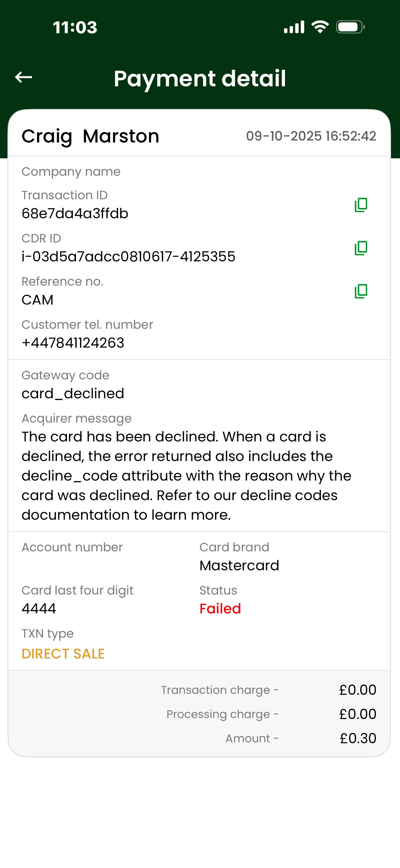Viewport: 400px width, 868px height.
Task: Copy the Transaction ID value
Action: pyautogui.click(x=361, y=205)
